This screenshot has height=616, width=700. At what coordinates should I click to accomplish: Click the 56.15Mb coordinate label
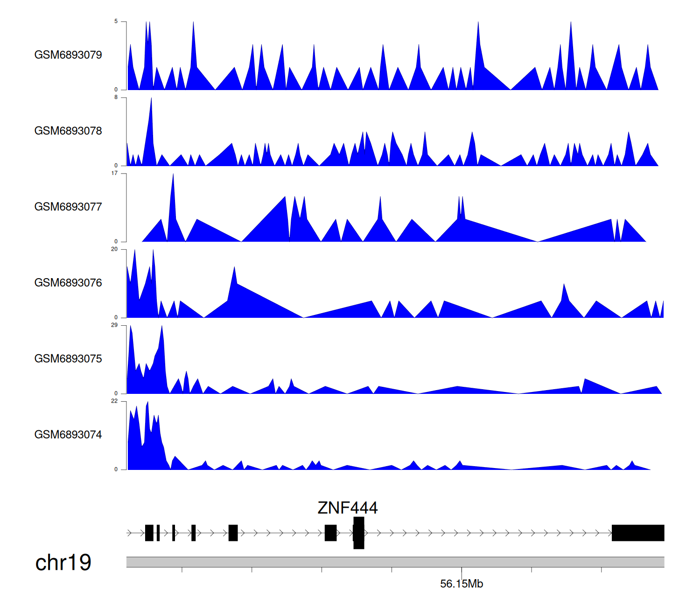[x=461, y=584]
